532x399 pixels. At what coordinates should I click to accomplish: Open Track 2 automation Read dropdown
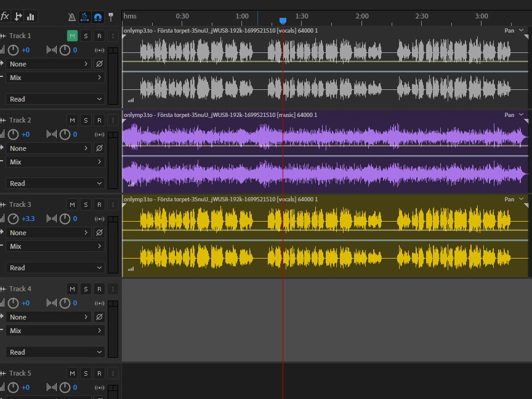[x=55, y=183]
